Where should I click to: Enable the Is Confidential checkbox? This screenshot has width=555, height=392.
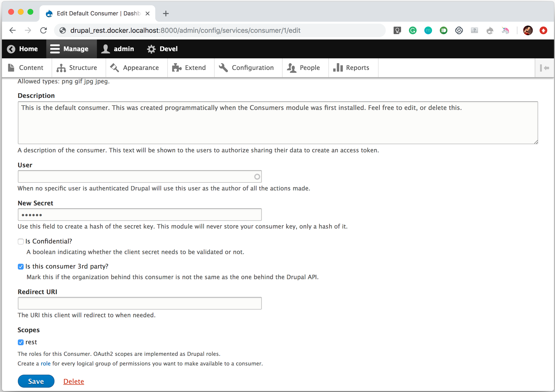pos(21,242)
